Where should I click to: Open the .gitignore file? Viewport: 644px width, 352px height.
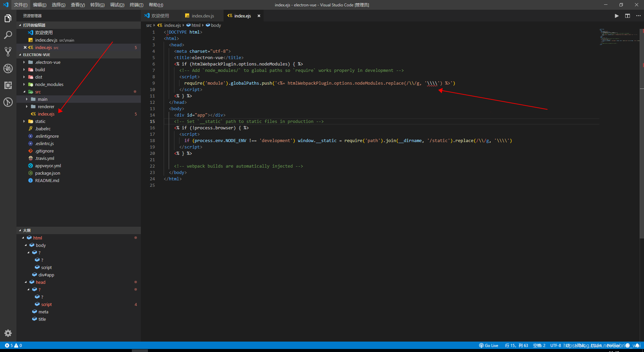(79, 151)
